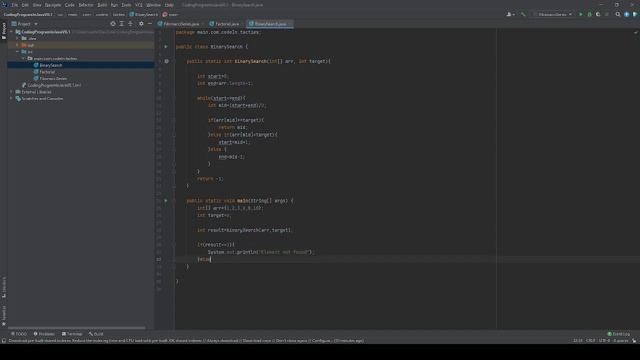This screenshot has width=640, height=360.
Task: Click run gutter arrow beside class BinarySearch
Action: click(x=166, y=47)
